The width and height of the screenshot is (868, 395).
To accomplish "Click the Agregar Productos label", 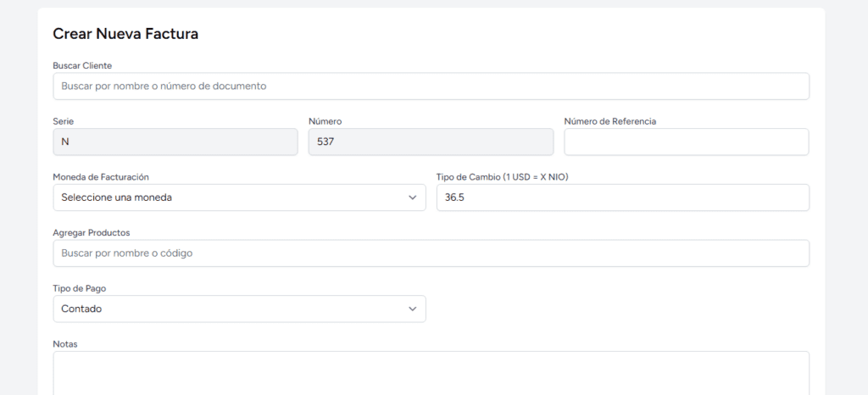I will click(x=92, y=233).
